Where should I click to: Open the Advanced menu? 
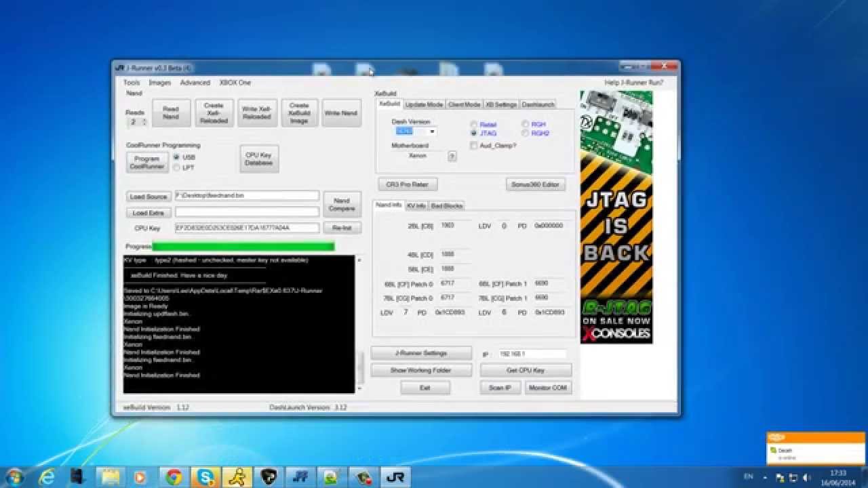[x=195, y=83]
